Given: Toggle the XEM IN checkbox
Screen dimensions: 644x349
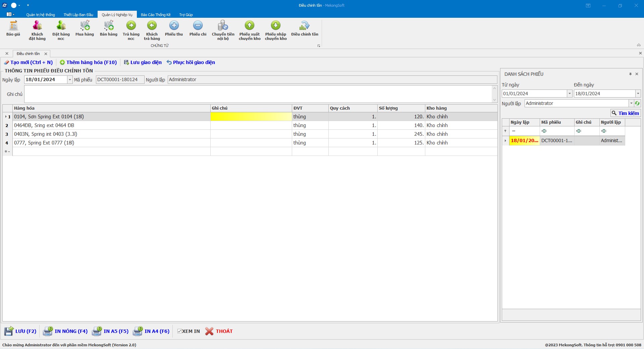Looking at the screenshot, I should 180,331.
